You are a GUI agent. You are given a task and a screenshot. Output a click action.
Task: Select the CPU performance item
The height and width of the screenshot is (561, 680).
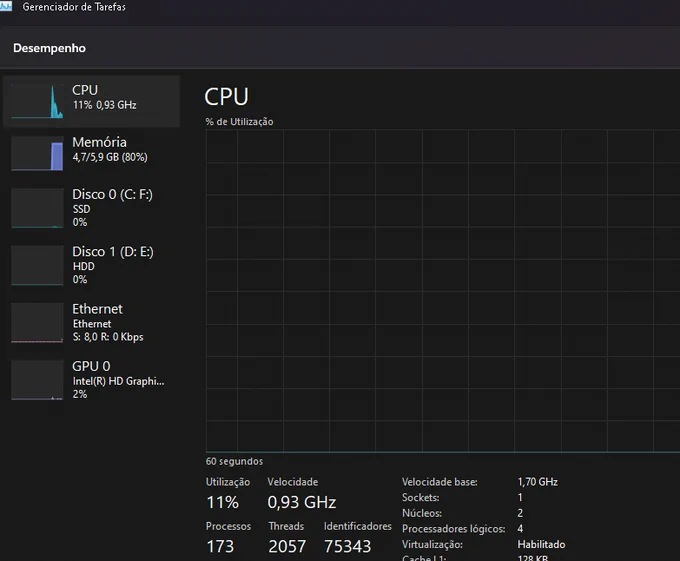[x=91, y=101]
